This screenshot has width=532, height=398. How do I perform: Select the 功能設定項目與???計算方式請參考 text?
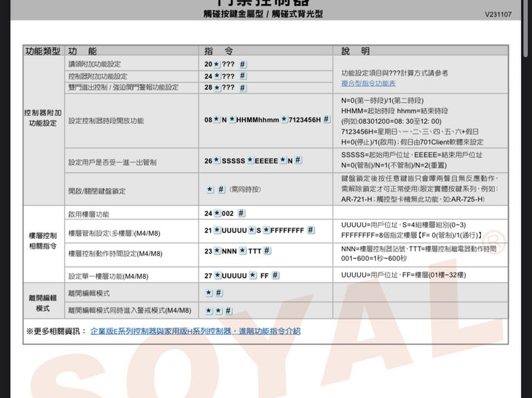[395, 73]
